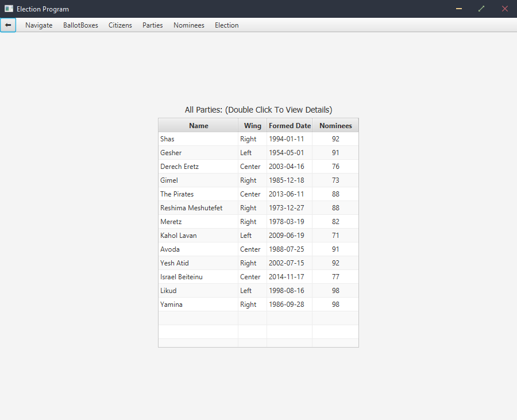Image resolution: width=517 pixels, height=420 pixels.
Task: Click the back arrow button
Action: [x=8, y=25]
